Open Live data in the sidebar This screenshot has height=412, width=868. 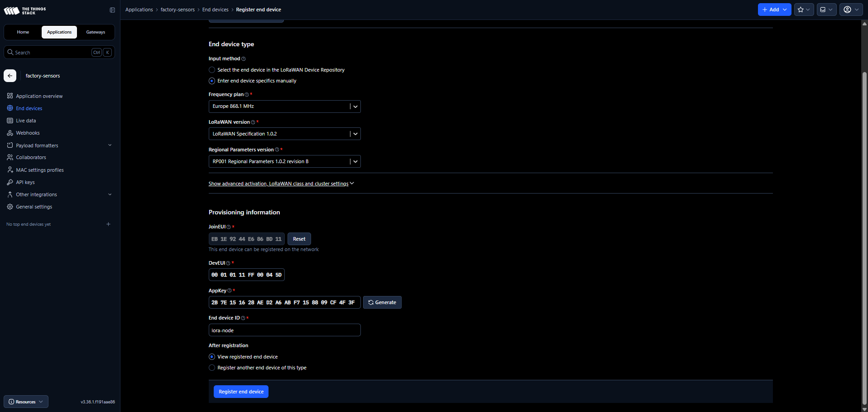pos(26,121)
